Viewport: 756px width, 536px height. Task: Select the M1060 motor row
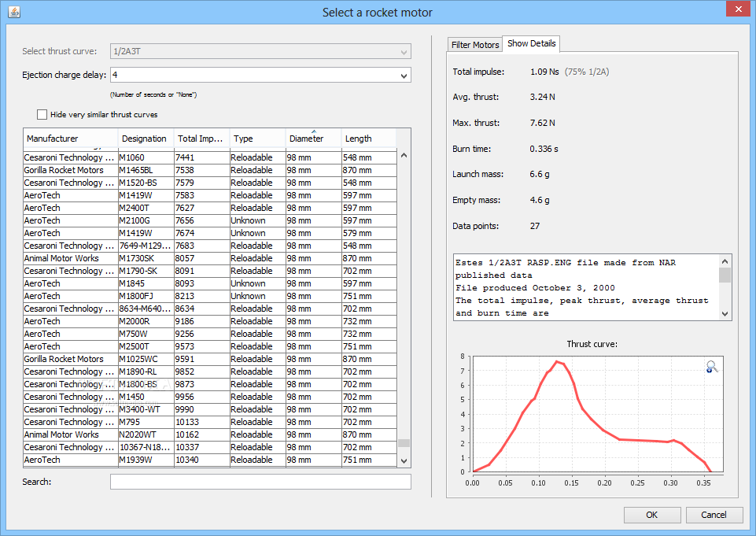[210, 157]
